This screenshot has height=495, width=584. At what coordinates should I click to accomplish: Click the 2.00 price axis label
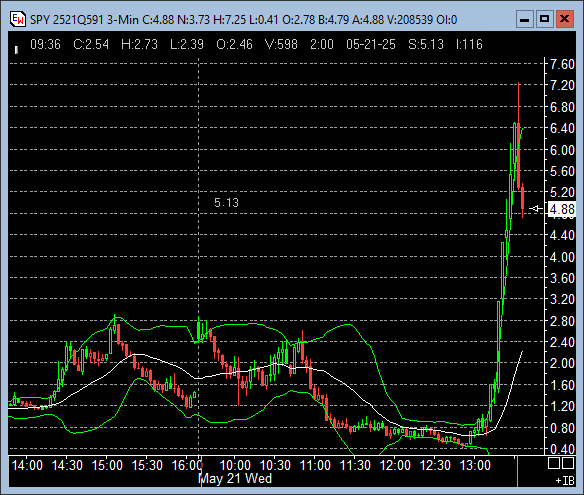click(x=562, y=363)
